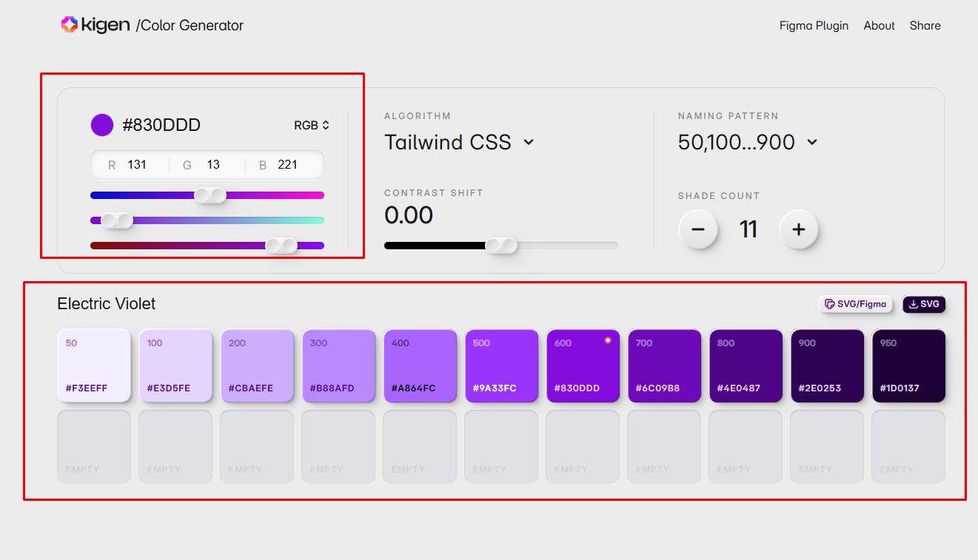Decrease shade count with minus button

tap(698, 229)
